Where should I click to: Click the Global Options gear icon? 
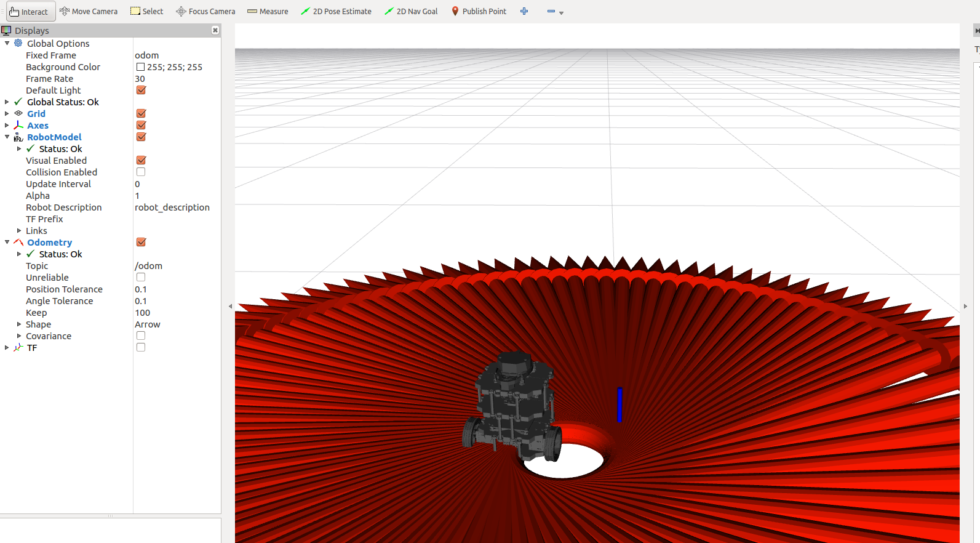click(18, 43)
